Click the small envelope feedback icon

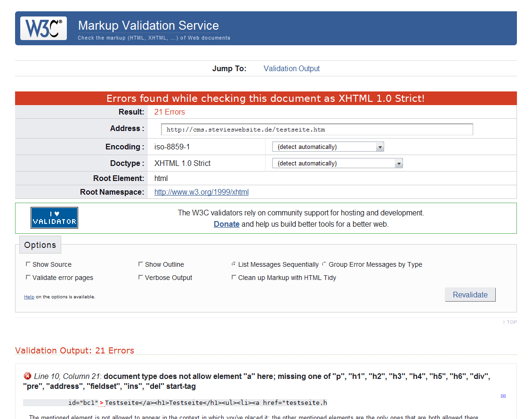[503, 396]
